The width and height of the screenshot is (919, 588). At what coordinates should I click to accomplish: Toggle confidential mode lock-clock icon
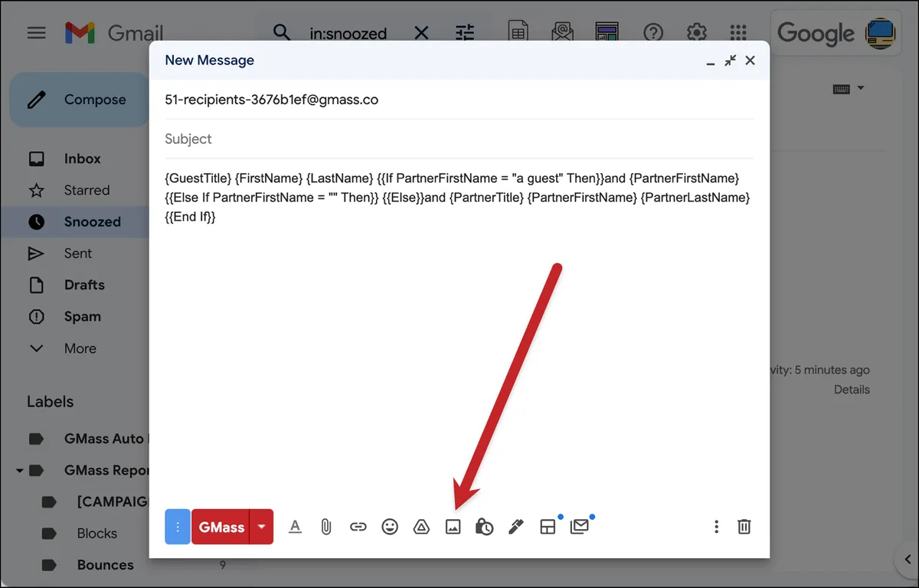coord(484,527)
